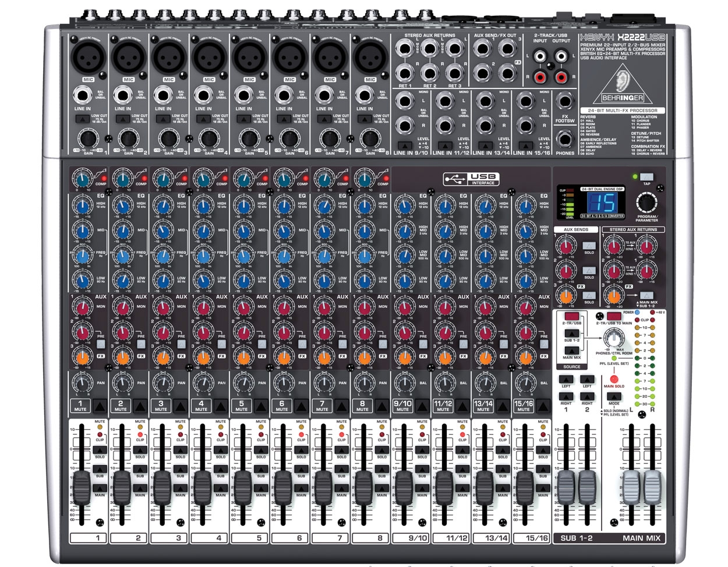Click the FX FOOTSW jack socket
This screenshot has width=728, height=567.
[565, 104]
